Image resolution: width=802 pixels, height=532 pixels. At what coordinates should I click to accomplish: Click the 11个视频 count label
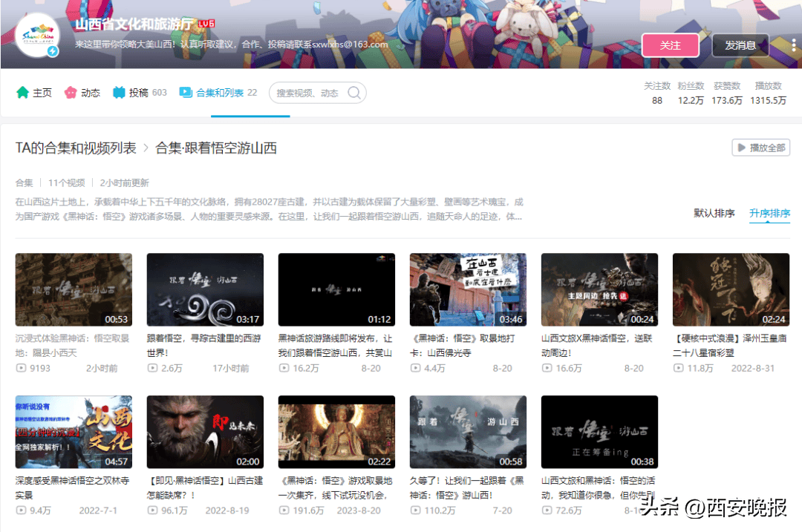click(x=67, y=183)
